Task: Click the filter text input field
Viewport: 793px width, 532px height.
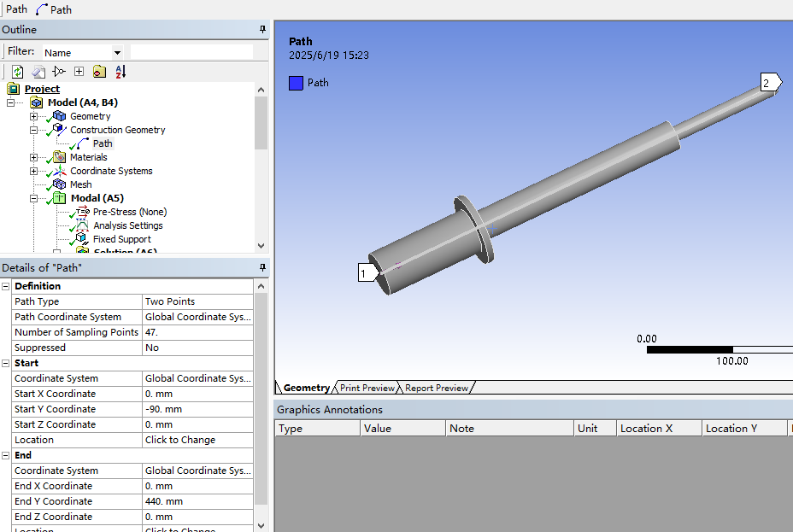Action: [191, 51]
